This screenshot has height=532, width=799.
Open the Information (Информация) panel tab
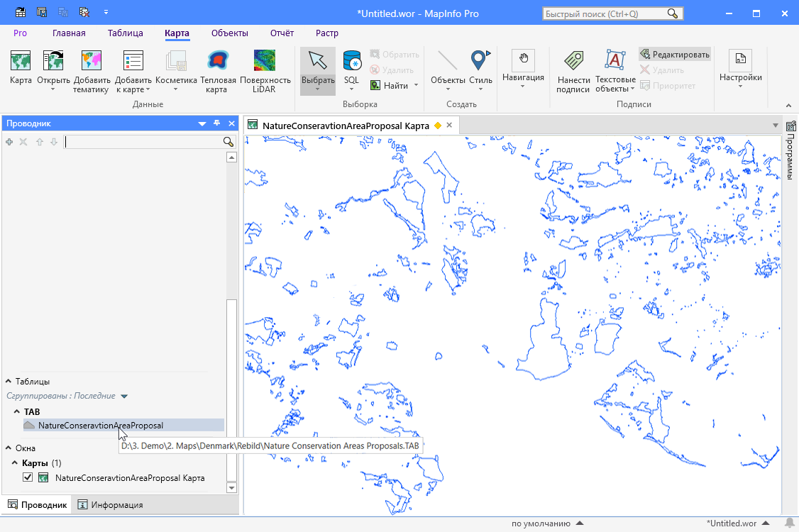(110, 505)
